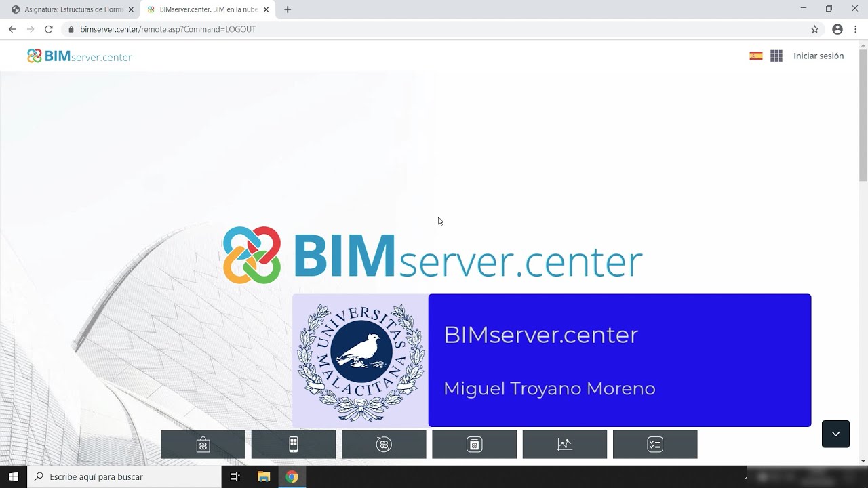The image size is (868, 488).
Task: Change language via Spanish flag icon
Action: [756, 56]
